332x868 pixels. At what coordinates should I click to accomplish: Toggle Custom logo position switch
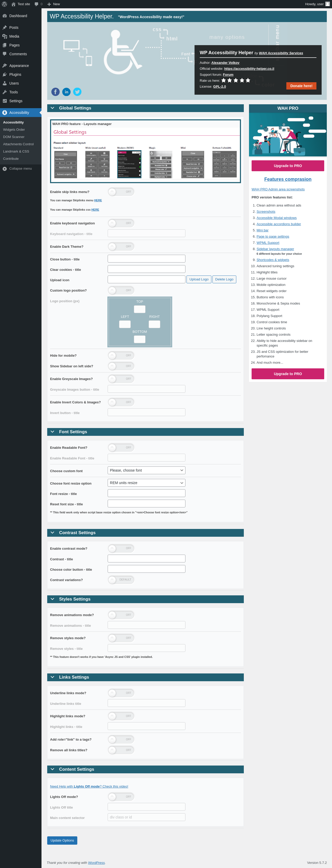click(x=121, y=291)
